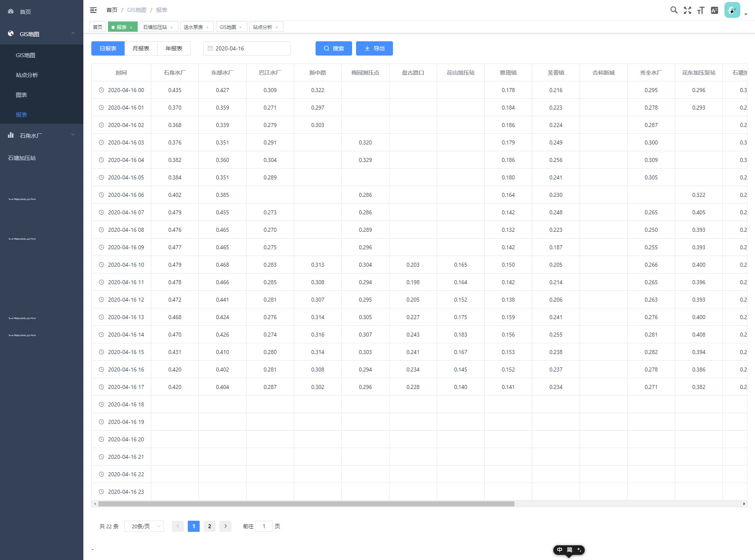The image size is (755, 560).
Task: Click the 搜索 button
Action: pyautogui.click(x=333, y=48)
